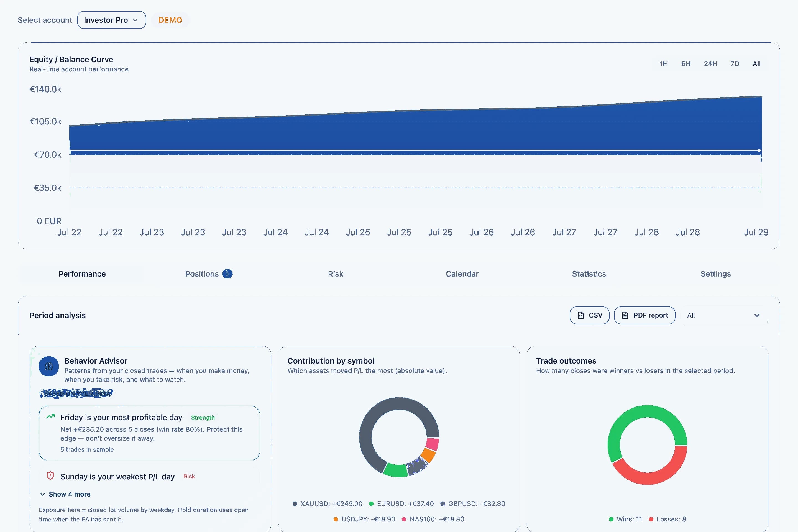Image resolution: width=798 pixels, height=532 pixels.
Task: Select the 24H chart range
Action: click(710, 64)
